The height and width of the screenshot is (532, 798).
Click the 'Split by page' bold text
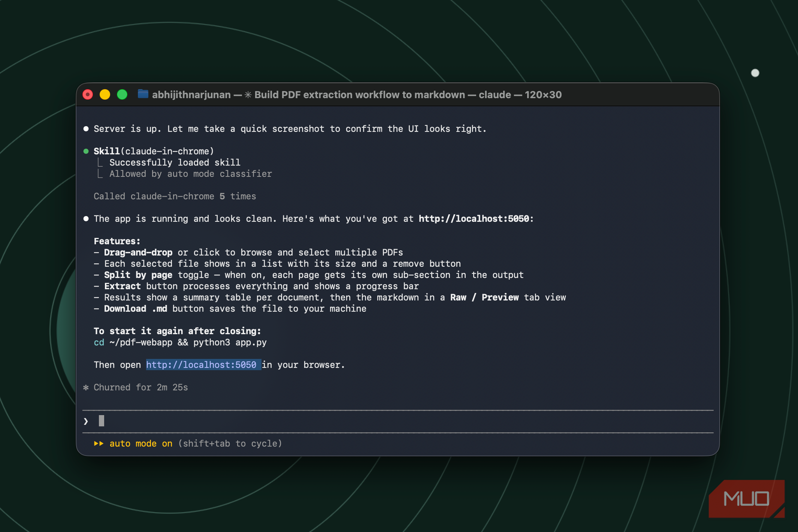tap(138, 275)
